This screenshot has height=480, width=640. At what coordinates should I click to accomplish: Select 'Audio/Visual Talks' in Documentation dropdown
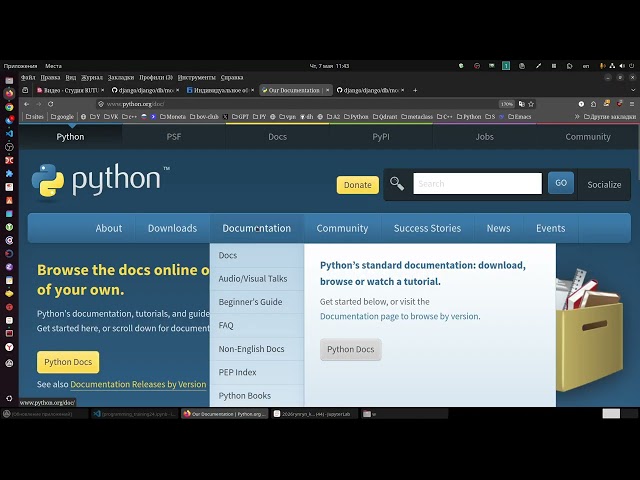pos(257,279)
